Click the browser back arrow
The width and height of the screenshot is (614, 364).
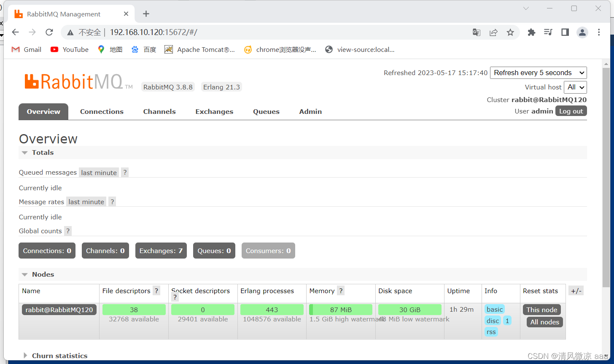(x=16, y=32)
